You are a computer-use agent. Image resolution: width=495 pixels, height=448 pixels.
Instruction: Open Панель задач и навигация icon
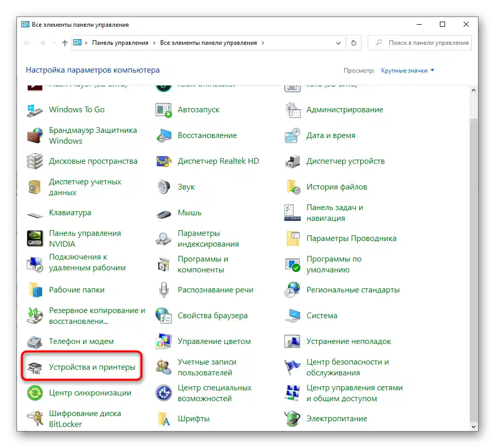point(293,213)
